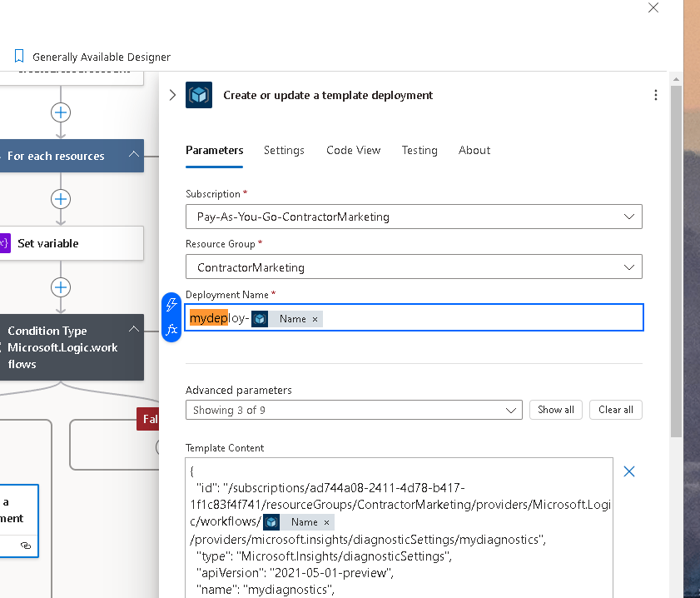Image resolution: width=700 pixels, height=598 pixels.
Task: Click the panel vertical scrollbar thumb
Action: [x=676, y=262]
